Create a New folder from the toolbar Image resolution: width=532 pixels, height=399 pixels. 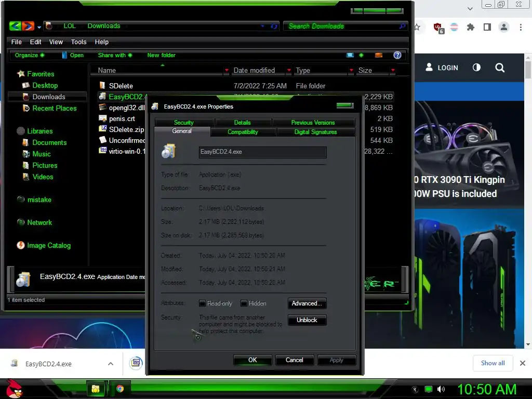(161, 55)
